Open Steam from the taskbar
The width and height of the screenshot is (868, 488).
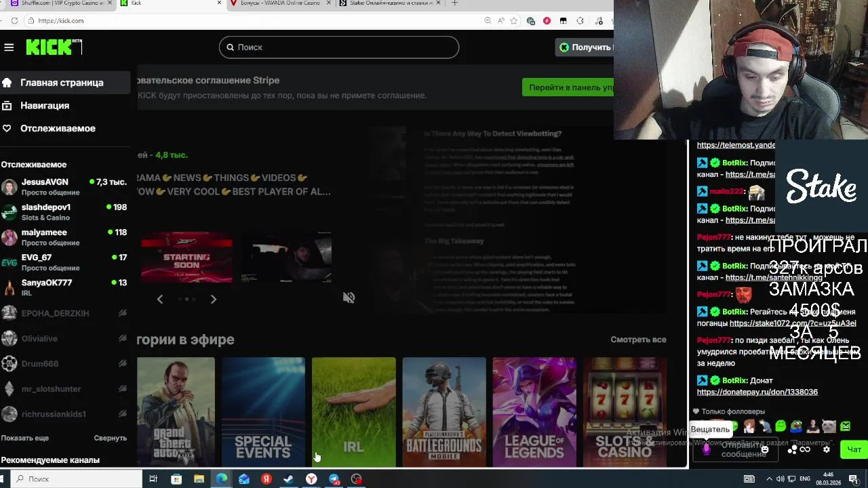pos(289,479)
